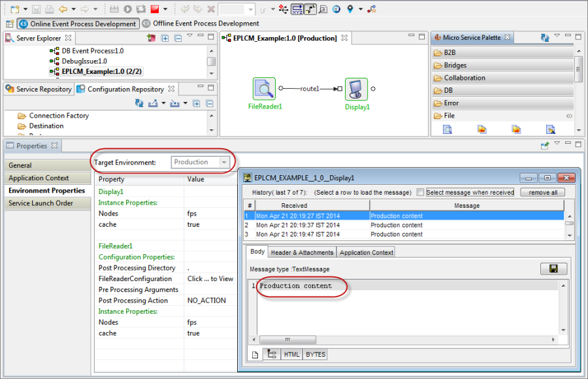The width and height of the screenshot is (588, 379).
Task: Open the empty combo box in the toolbar
Action: 237,9
